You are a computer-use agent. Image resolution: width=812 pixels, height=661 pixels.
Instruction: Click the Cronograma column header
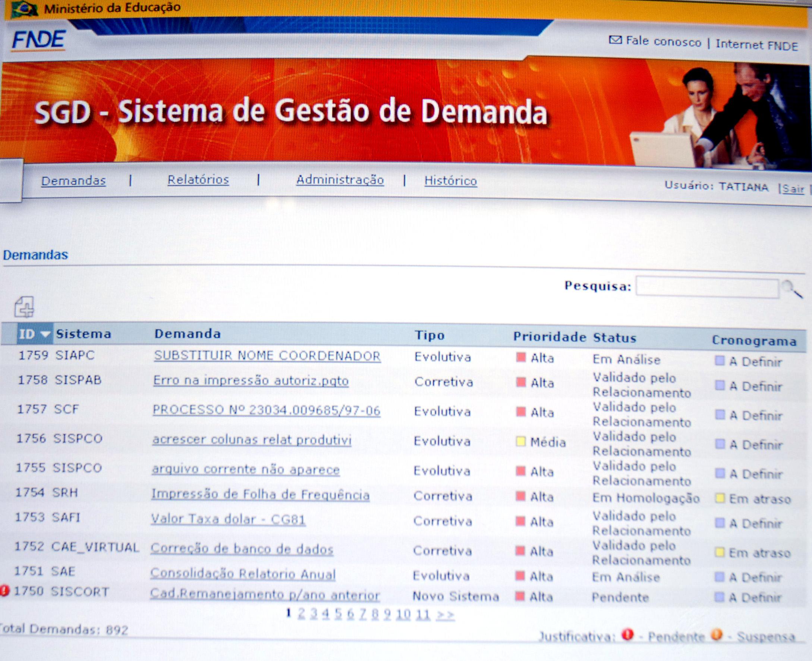pos(754,341)
